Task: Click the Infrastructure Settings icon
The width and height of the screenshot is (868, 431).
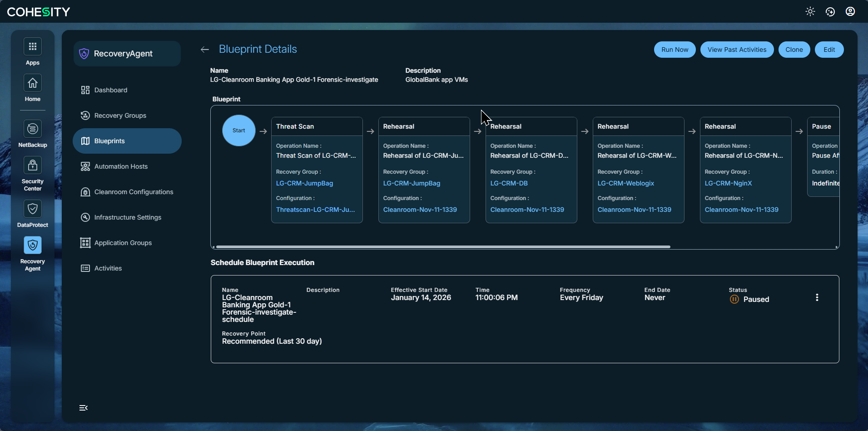Action: tap(85, 217)
